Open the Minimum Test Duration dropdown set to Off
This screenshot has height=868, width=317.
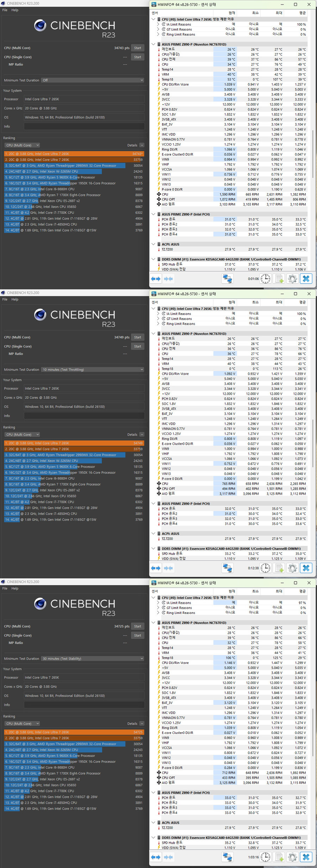point(93,80)
